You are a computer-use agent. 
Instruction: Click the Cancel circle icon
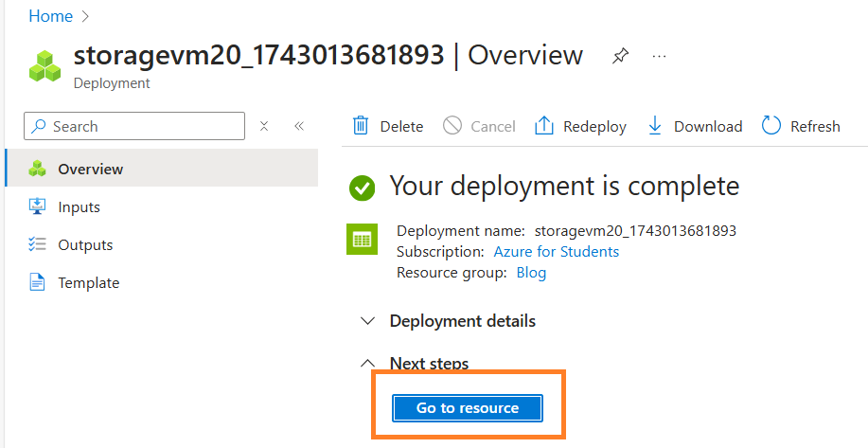pyautogui.click(x=452, y=126)
